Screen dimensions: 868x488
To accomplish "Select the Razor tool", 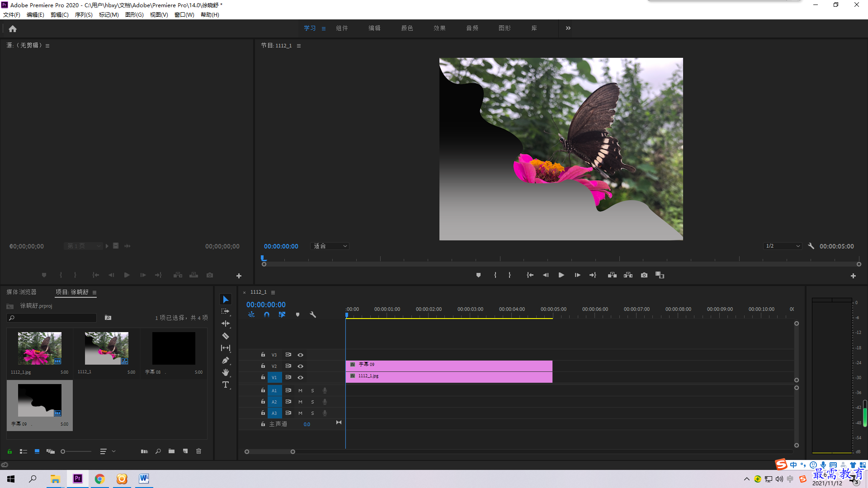I will pyautogui.click(x=226, y=336).
